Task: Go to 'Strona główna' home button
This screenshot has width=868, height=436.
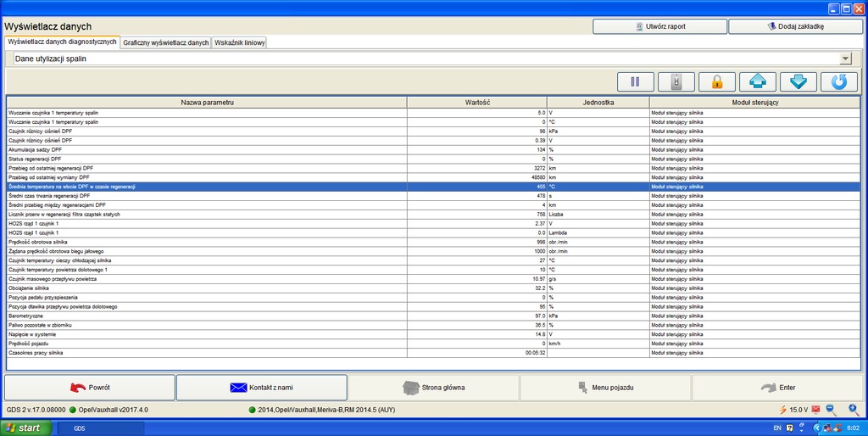Action: [x=433, y=388]
